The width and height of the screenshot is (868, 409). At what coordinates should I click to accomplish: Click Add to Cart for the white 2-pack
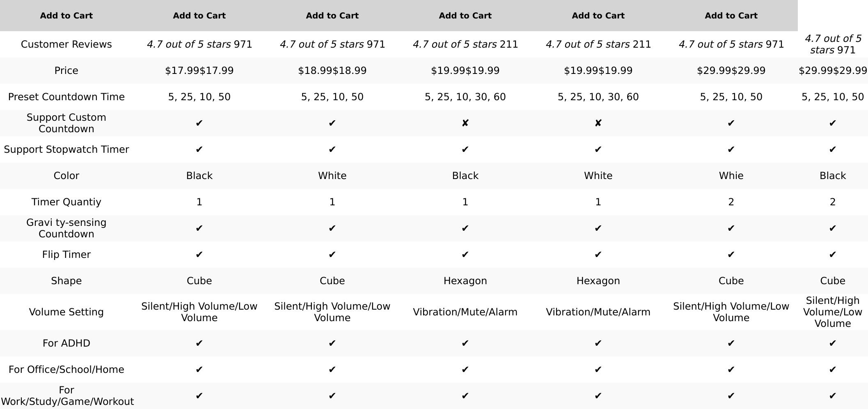(x=598, y=16)
